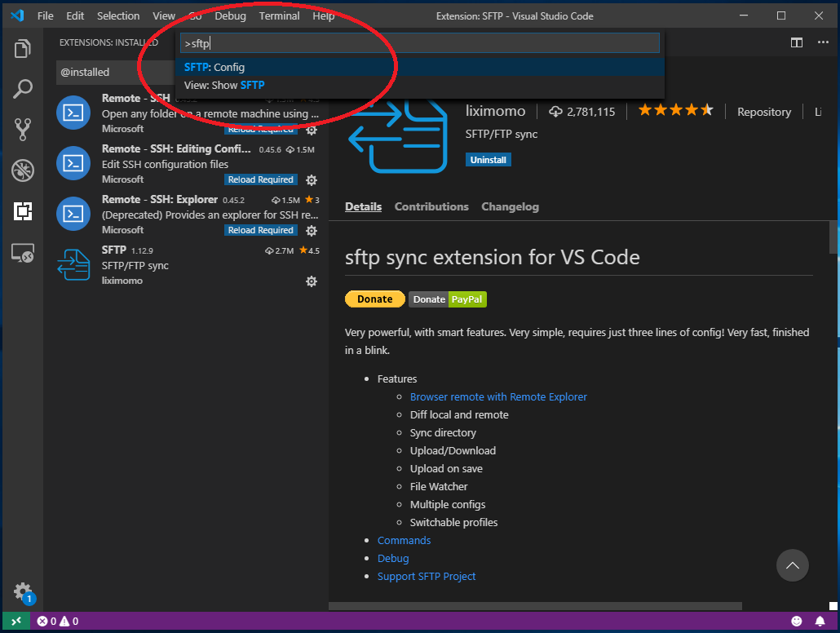This screenshot has width=840, height=633.
Task: Click the liximomo publisher name
Action: point(495,111)
